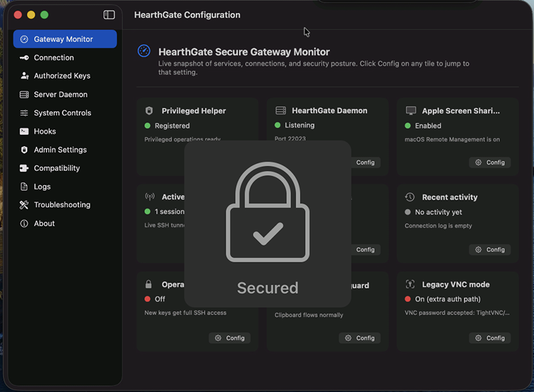This screenshot has height=392, width=534.
Task: Click the large gauge icon beside the page heading
Action: coord(144,51)
